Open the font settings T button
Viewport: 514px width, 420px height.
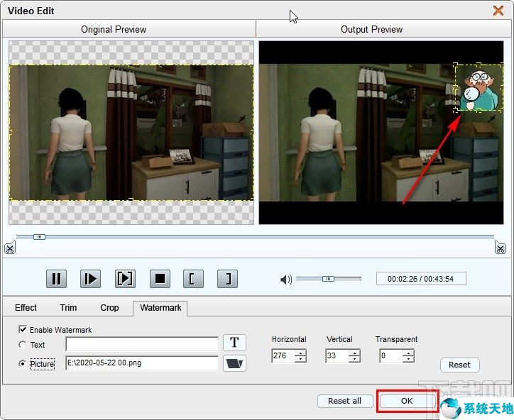234,343
